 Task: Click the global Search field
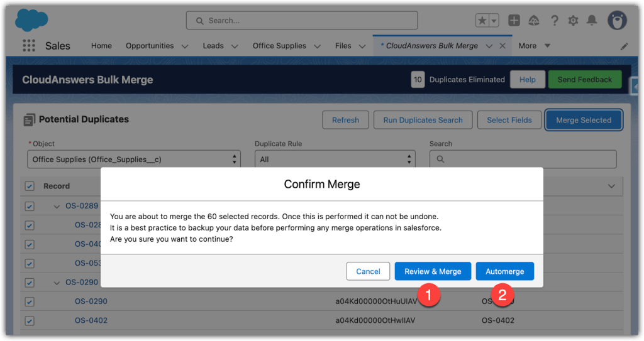click(x=302, y=21)
